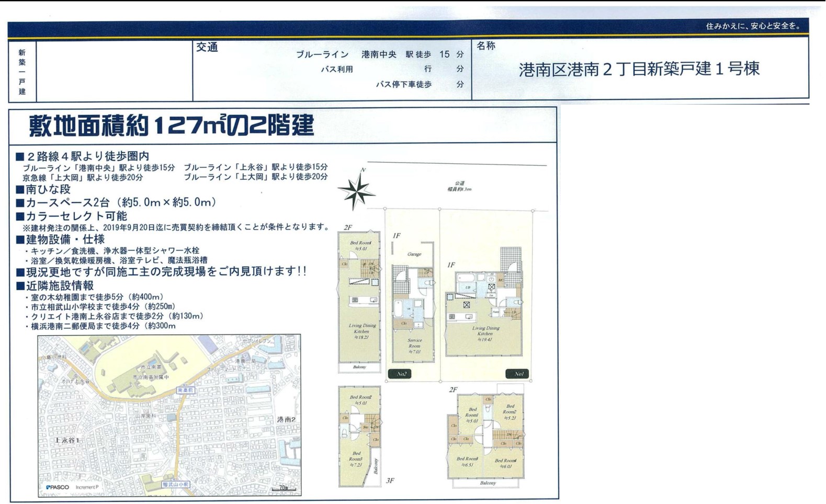Click the property name 港南区港南2丁目新築戸建1号棟
This screenshot has width=826, height=504.
tap(639, 70)
